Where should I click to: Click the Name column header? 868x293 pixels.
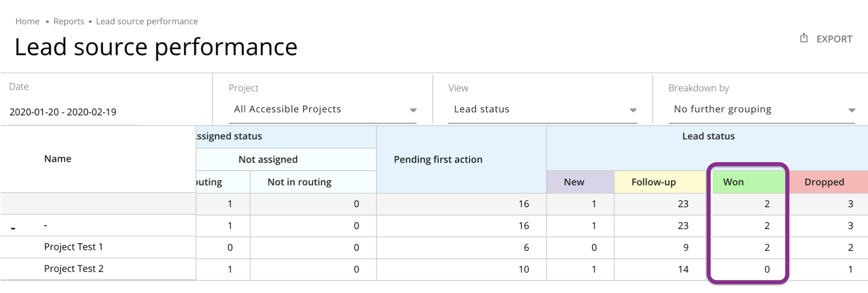point(58,159)
